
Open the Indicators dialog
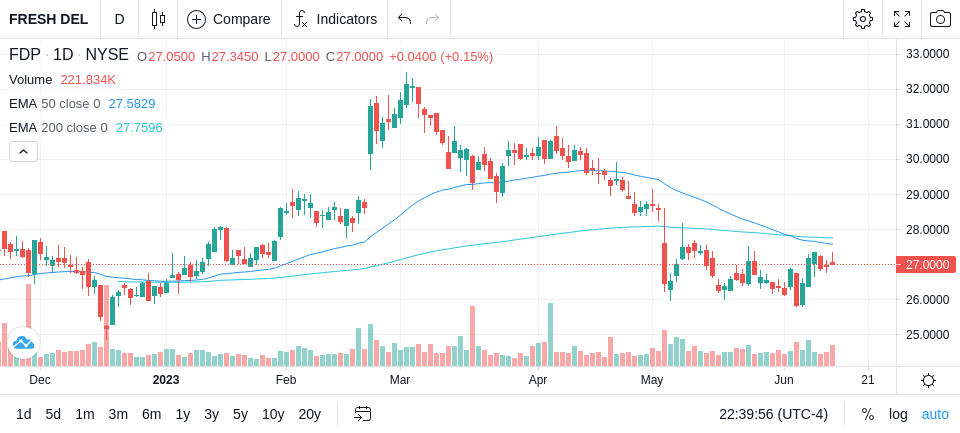coord(335,19)
